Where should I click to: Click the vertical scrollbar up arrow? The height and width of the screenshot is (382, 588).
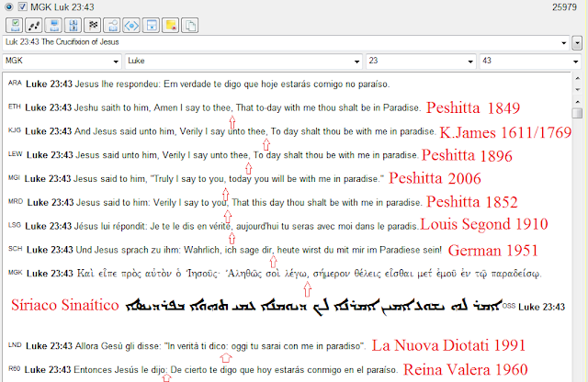[x=578, y=102]
